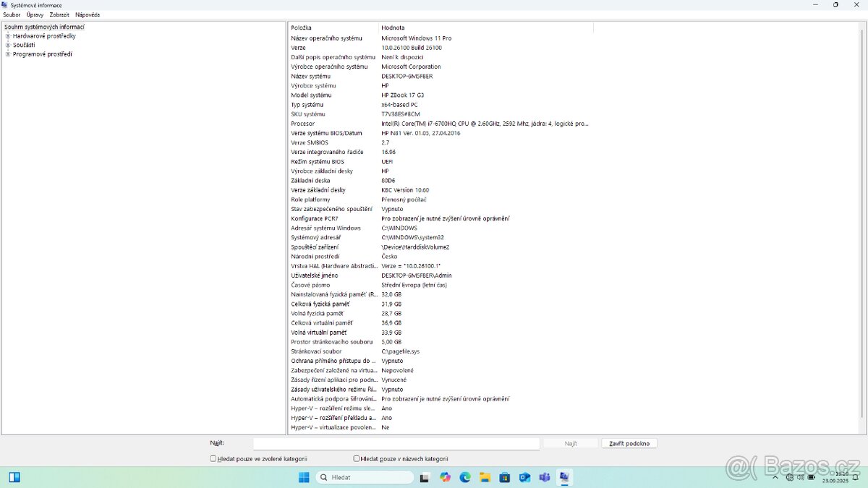The image size is (868, 488).
Task: Click the "Zavřít podokno" button
Action: tap(629, 443)
